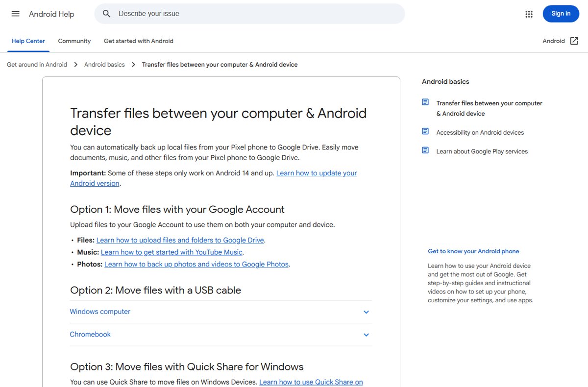Image resolution: width=588 pixels, height=387 pixels.
Task: Click article icon beside Transfer files sidebar item
Action: pos(425,102)
